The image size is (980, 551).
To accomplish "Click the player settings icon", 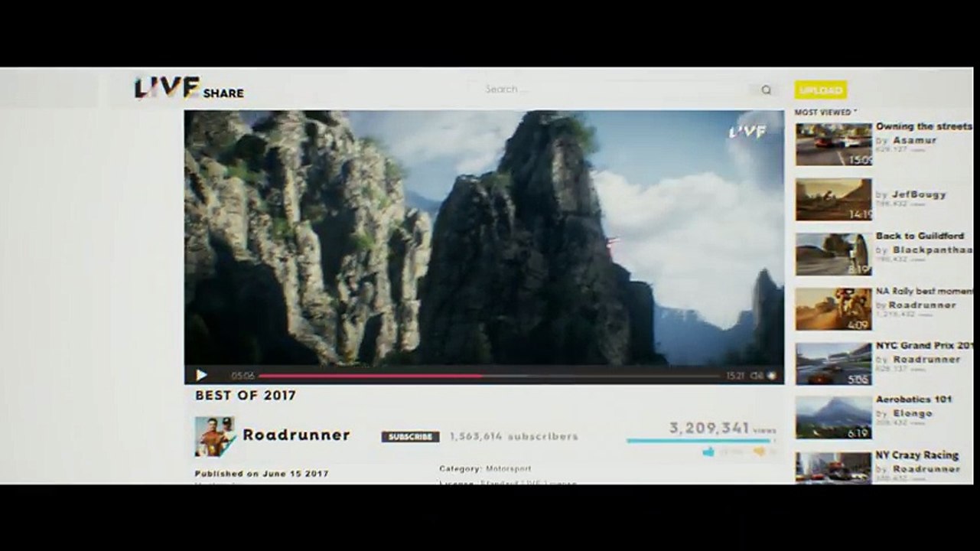I will (771, 376).
